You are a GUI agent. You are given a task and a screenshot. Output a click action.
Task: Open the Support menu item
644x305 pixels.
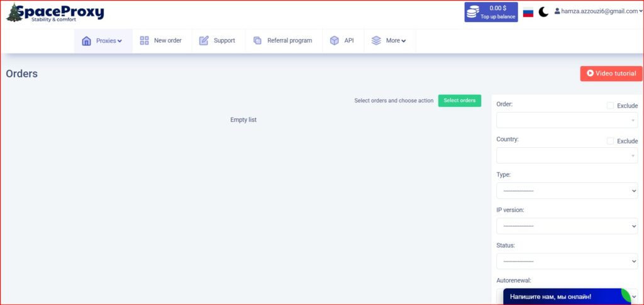coord(224,41)
